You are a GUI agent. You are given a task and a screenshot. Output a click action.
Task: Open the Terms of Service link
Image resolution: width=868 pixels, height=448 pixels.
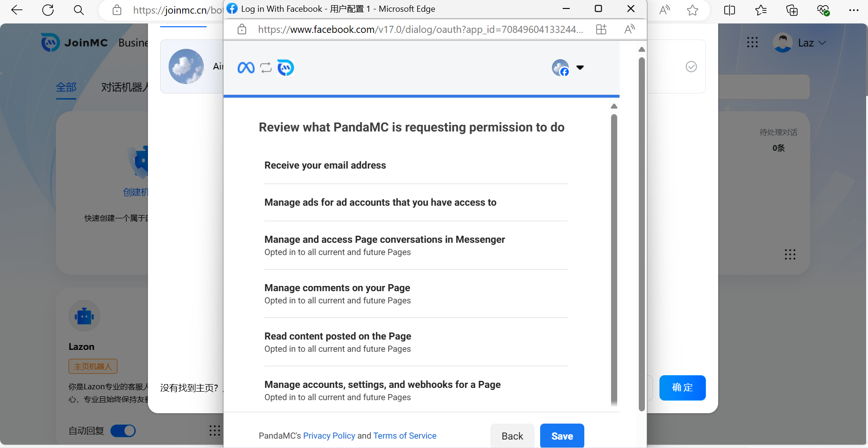point(404,436)
